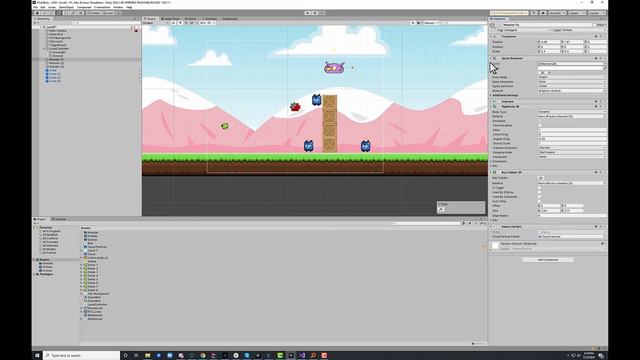
Task: Open the Collision Detection dropdown
Action: (572, 148)
